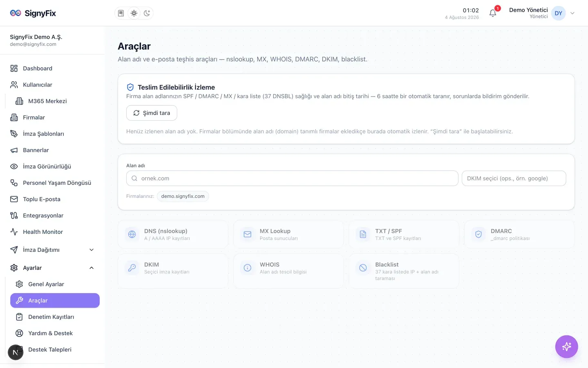The height and width of the screenshot is (368, 588).
Task: Open Bannerlar section
Action: [x=55, y=150]
